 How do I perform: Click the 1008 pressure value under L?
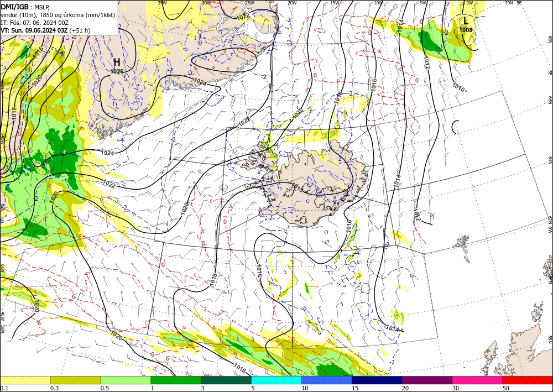tap(466, 30)
